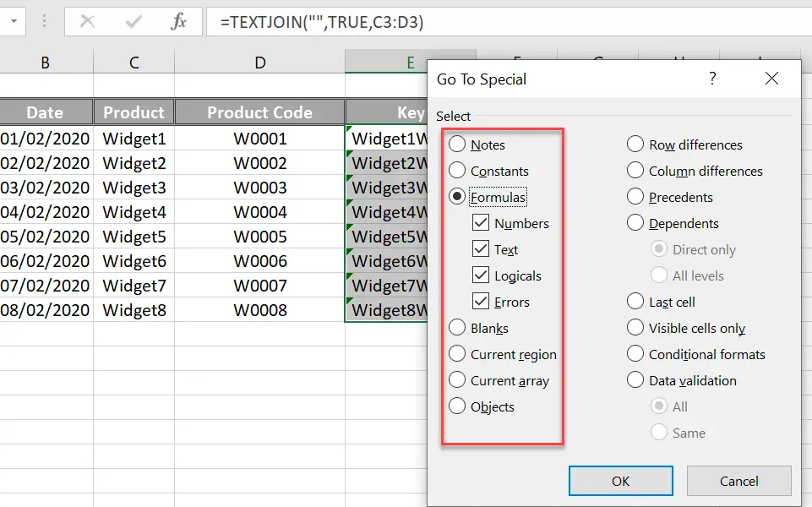This screenshot has height=507, width=812.
Task: Select the Constants radio button
Action: pyautogui.click(x=456, y=171)
